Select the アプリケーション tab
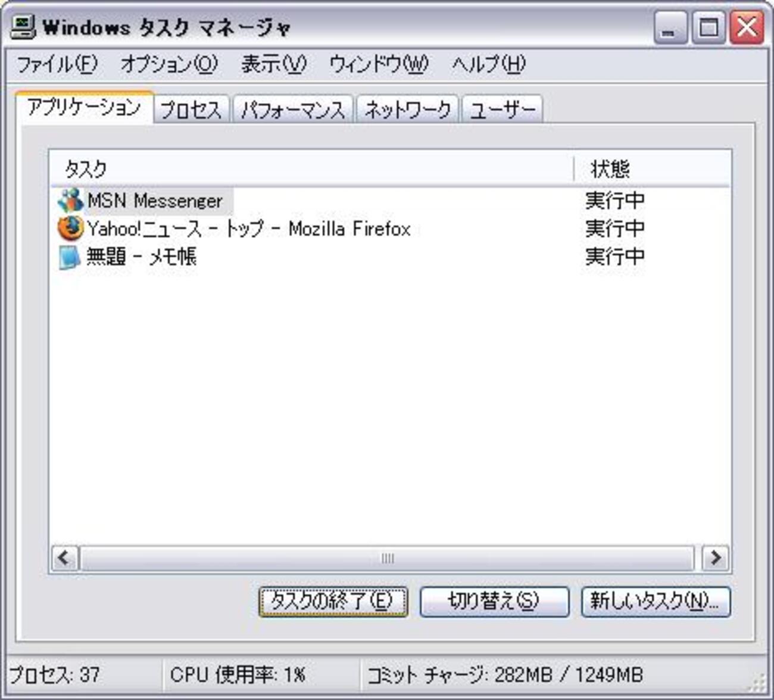This screenshot has width=774, height=700. click(x=85, y=108)
